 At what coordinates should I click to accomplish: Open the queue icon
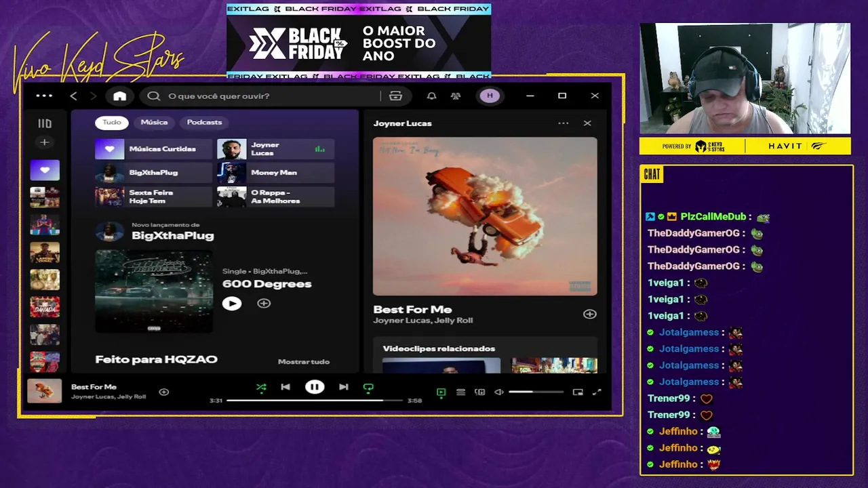[460, 392]
